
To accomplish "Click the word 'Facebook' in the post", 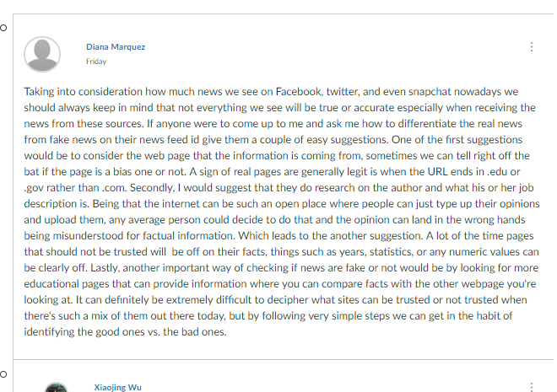I will click(x=299, y=92).
